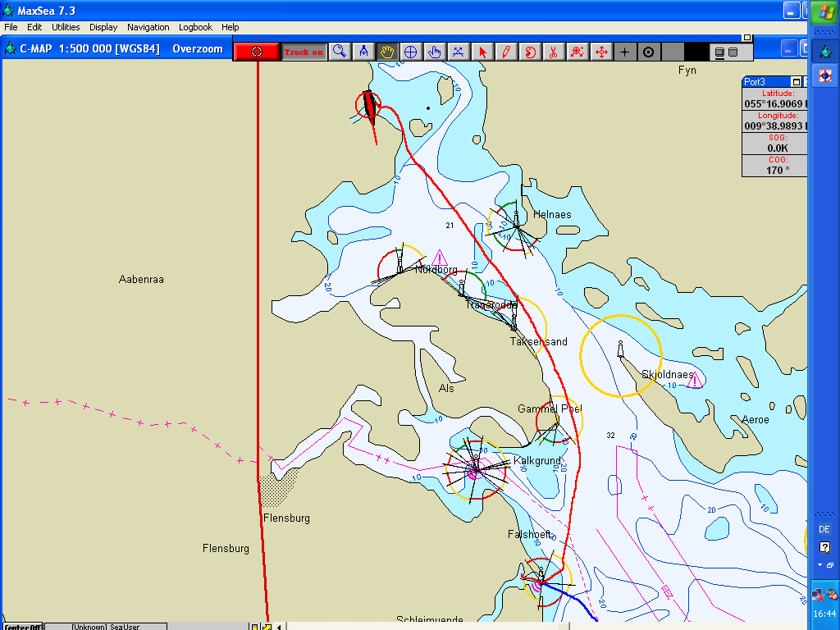Image resolution: width=840 pixels, height=630 pixels.
Task: Click the MaxSea icon in right sidebar
Action: [x=825, y=52]
